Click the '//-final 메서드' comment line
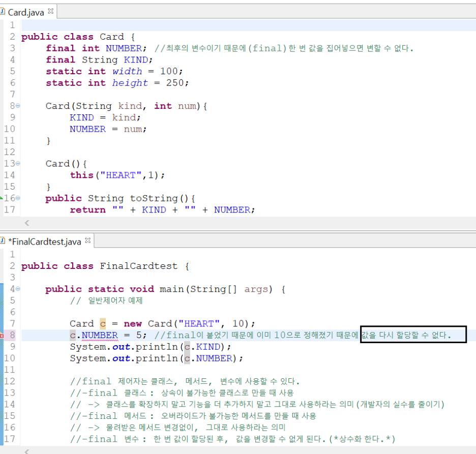The height and width of the screenshot is (454, 476). click(x=193, y=416)
